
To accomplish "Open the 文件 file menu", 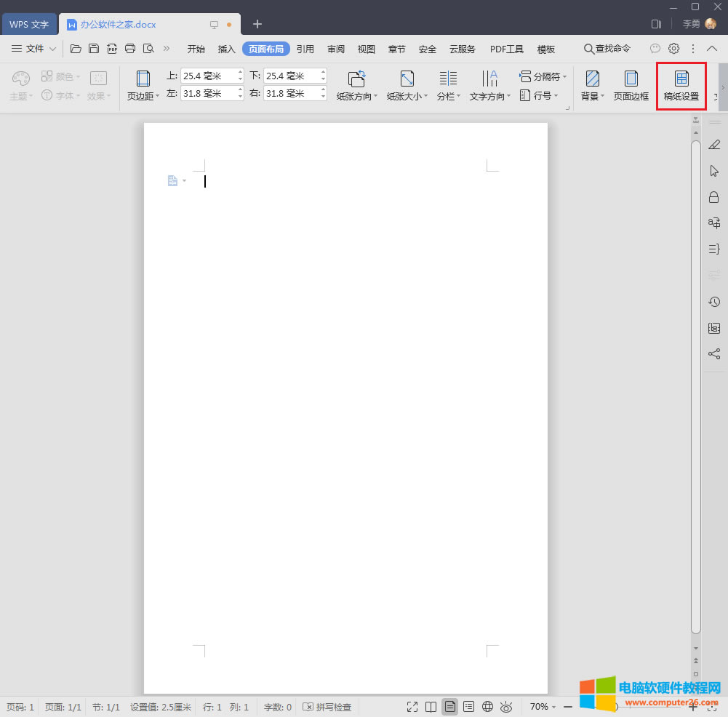I will 34,49.
